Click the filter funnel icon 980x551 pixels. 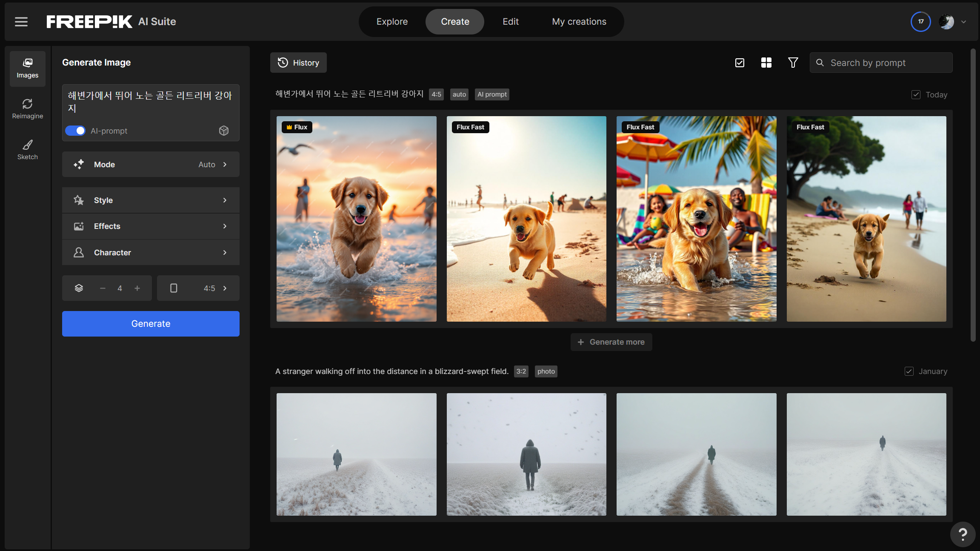(x=793, y=63)
